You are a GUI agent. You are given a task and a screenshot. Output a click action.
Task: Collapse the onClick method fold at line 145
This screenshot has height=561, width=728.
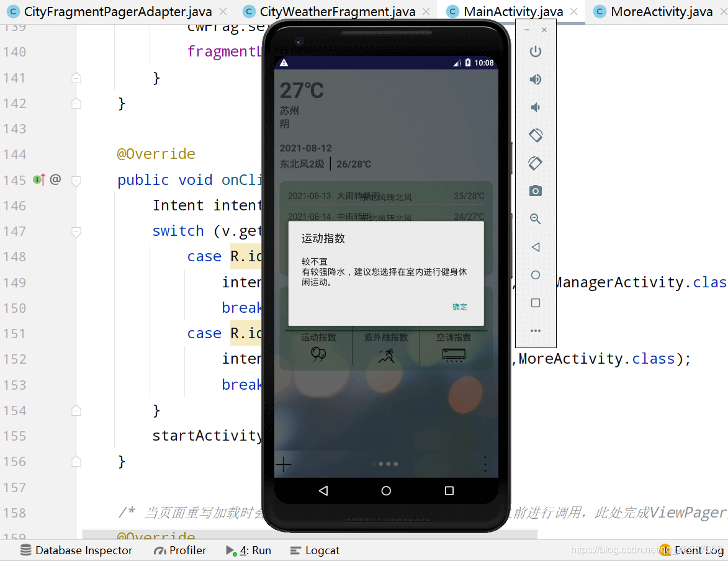[x=76, y=181]
